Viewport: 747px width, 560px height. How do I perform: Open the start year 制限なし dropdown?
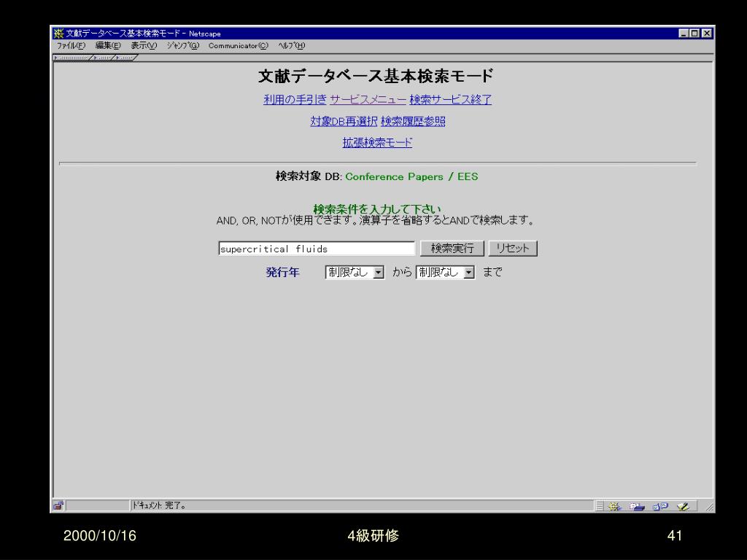pos(355,273)
